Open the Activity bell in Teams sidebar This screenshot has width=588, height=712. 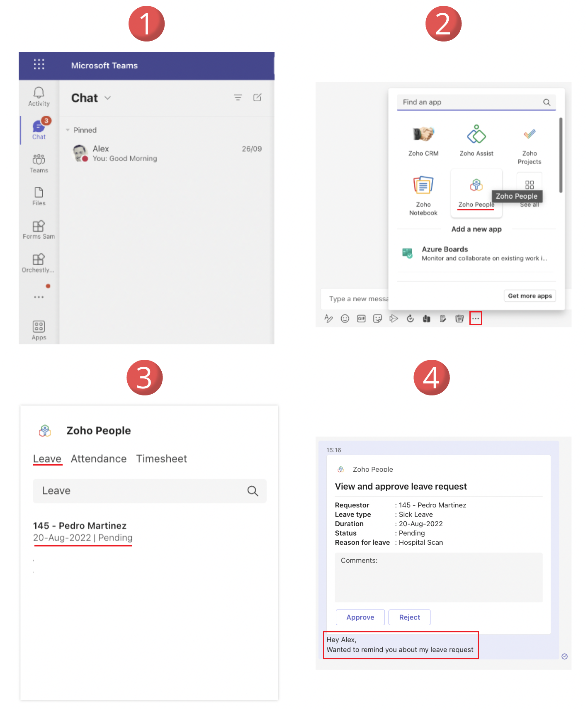tap(39, 97)
